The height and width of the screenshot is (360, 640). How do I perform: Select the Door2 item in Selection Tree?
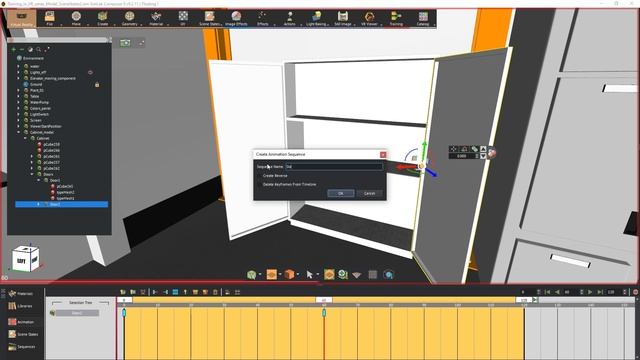(x=77, y=313)
